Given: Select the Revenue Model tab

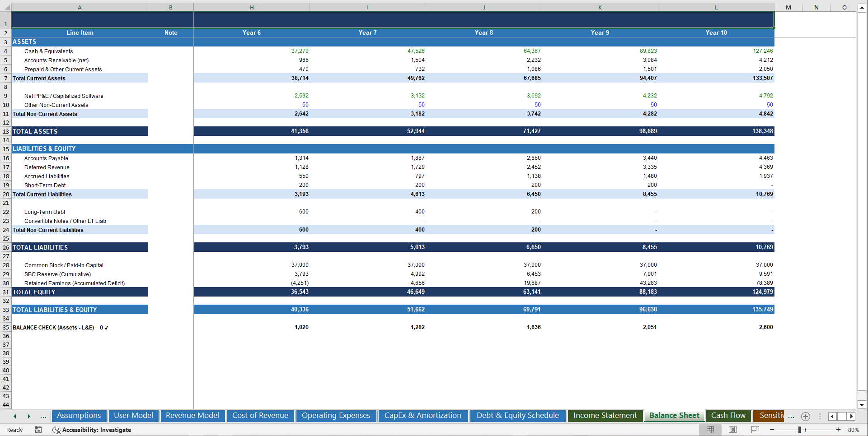Looking at the screenshot, I should point(192,415).
